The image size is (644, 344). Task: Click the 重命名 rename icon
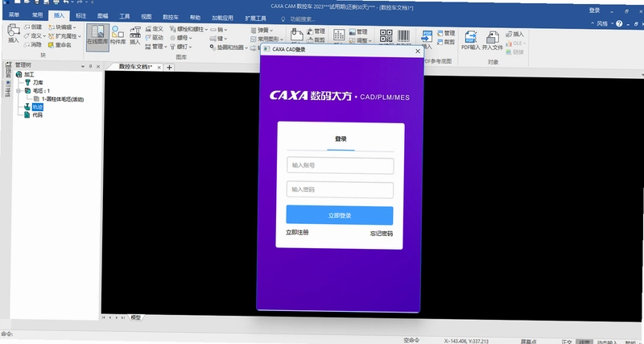coord(52,45)
